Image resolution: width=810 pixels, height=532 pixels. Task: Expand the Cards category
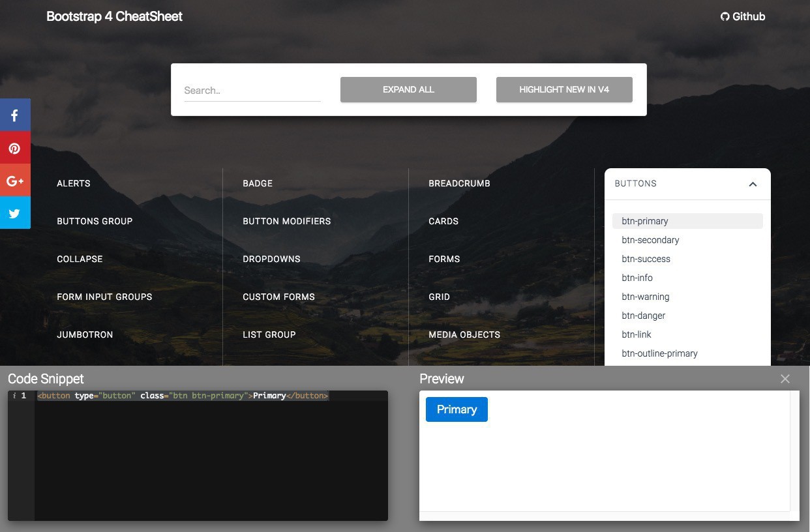coord(443,221)
